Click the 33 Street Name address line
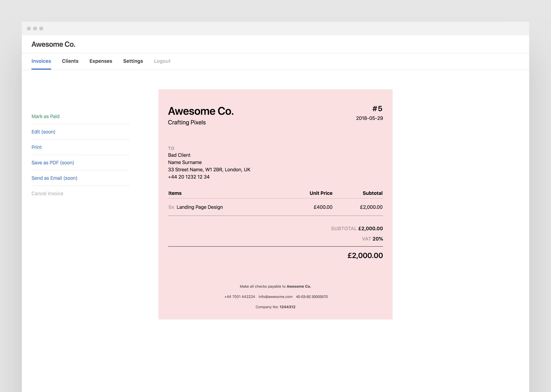Viewport: 551px width, 392px height. pyautogui.click(x=209, y=169)
